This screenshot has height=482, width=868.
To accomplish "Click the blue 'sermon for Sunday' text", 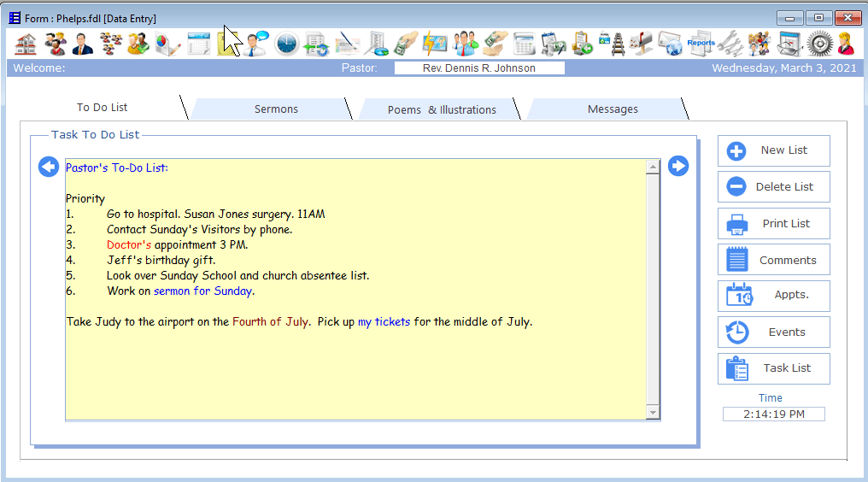I will 203,291.
